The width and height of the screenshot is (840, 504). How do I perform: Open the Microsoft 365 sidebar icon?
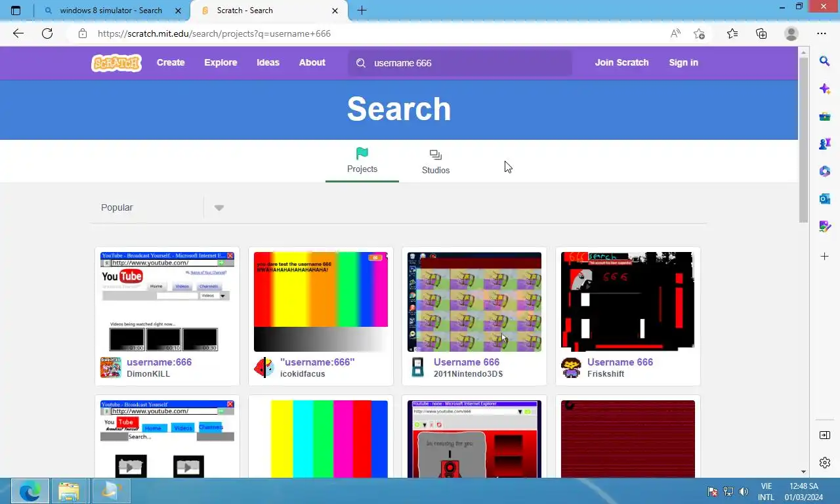click(x=825, y=171)
